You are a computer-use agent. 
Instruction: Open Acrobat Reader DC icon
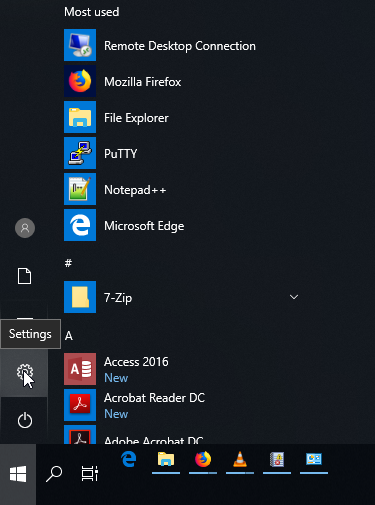coord(80,405)
